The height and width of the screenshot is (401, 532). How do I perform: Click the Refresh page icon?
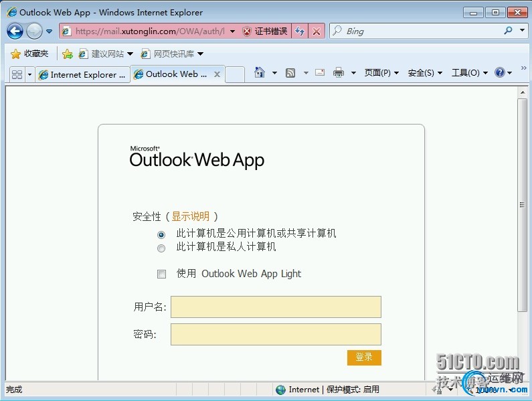point(300,31)
